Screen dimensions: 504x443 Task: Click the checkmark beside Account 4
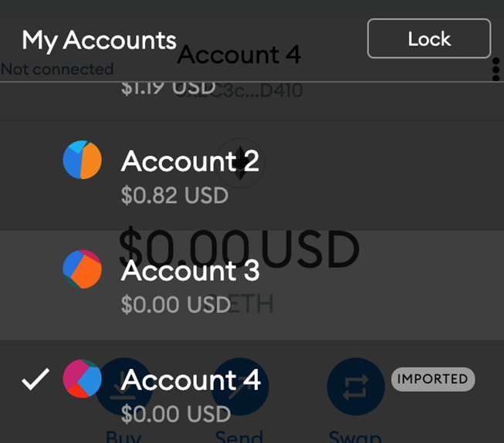click(x=35, y=379)
